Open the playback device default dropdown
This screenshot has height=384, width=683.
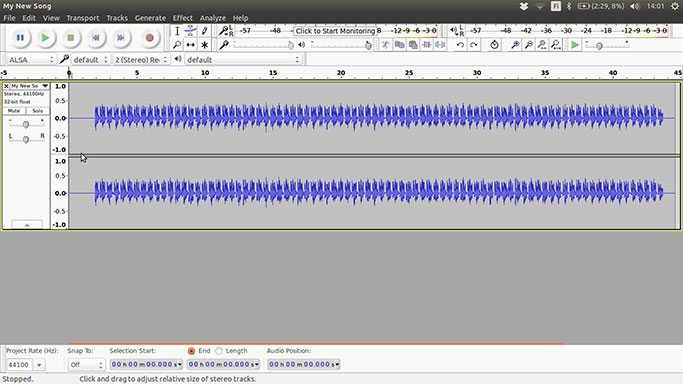click(243, 60)
